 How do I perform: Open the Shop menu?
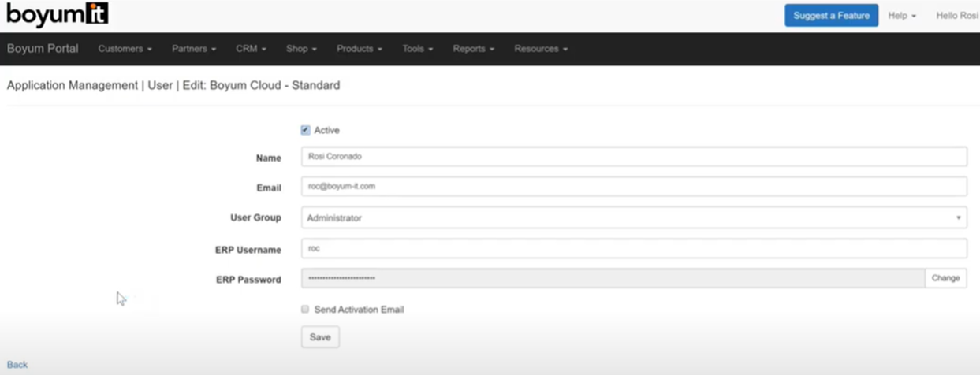(x=301, y=49)
